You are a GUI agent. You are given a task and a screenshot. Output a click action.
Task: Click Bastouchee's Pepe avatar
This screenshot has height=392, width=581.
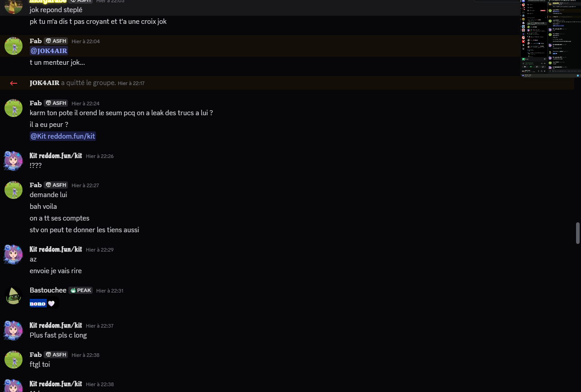coord(14,296)
